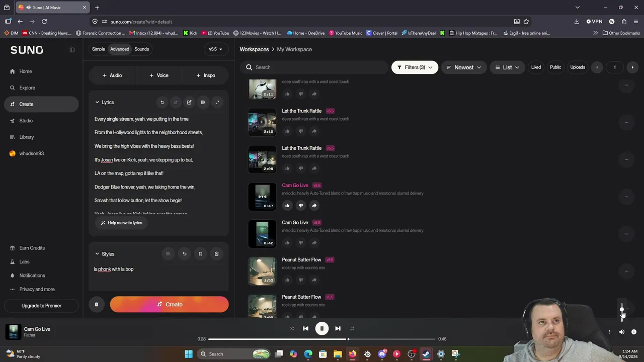The width and height of the screenshot is (644, 362).
Task: Seek along the song progress bar
Action: (x=321, y=339)
